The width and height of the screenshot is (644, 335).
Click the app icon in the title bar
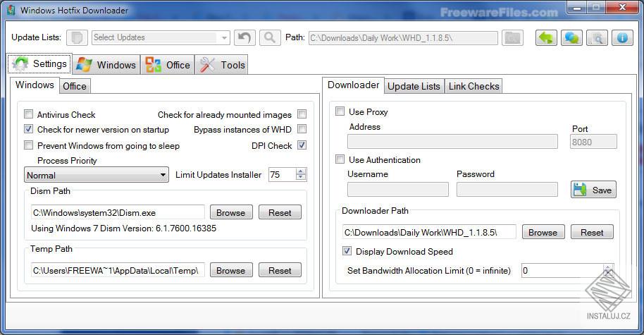[x=11, y=10]
